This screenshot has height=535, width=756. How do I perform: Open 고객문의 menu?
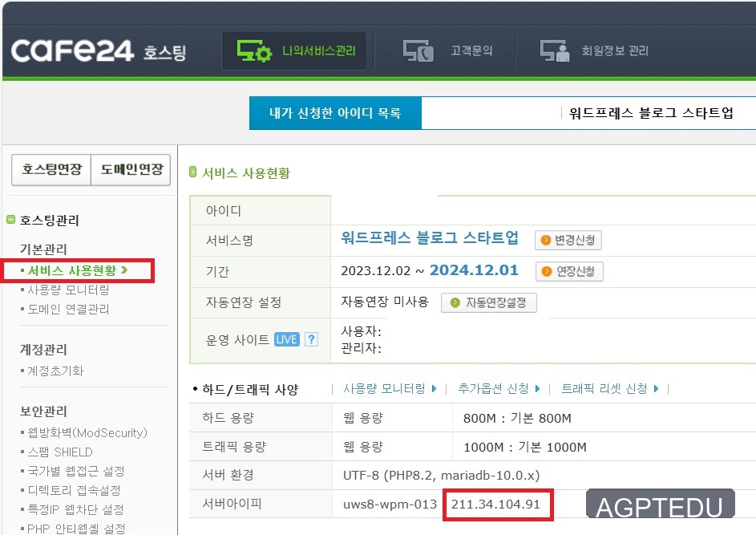(447, 51)
